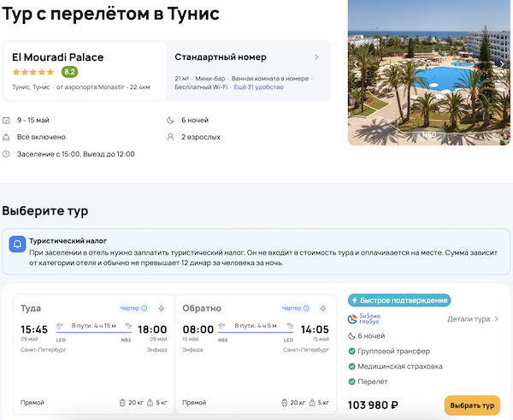Click the green 8.2 rating badge
513x420 pixels.
point(69,72)
